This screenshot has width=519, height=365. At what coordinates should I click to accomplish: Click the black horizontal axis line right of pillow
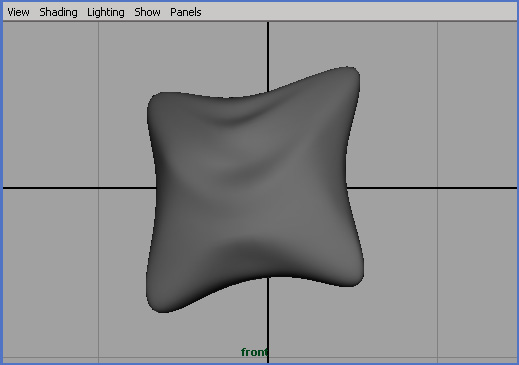[x=432, y=188]
